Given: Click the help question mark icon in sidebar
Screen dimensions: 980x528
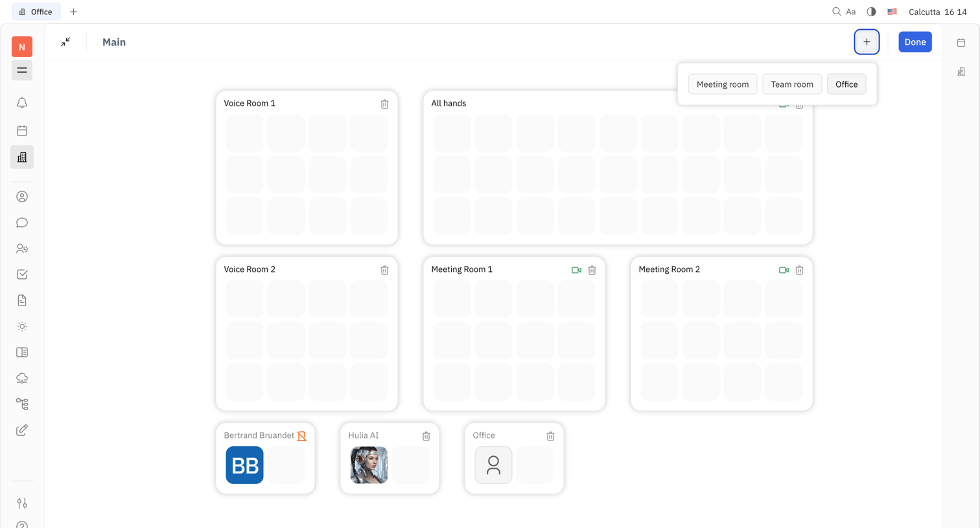Looking at the screenshot, I should 22,524.
